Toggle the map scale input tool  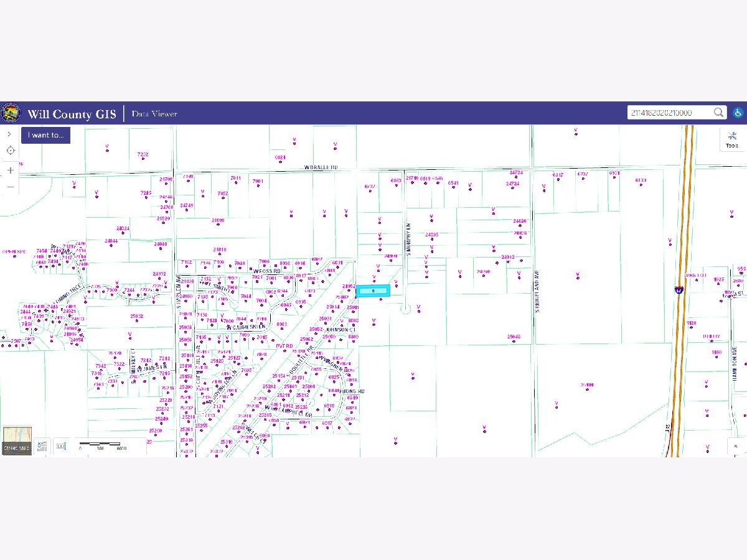click(60, 446)
